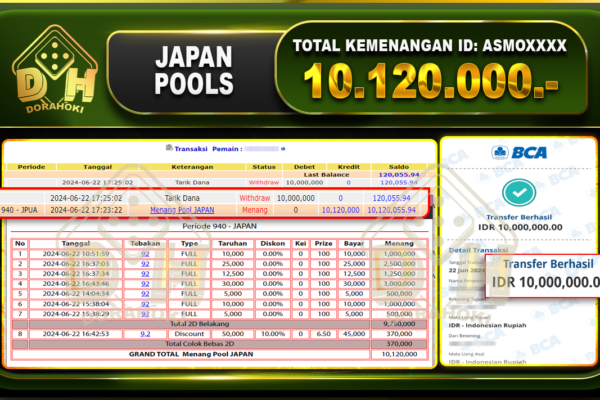
Task: Click the Debet column header
Action: coord(304,167)
